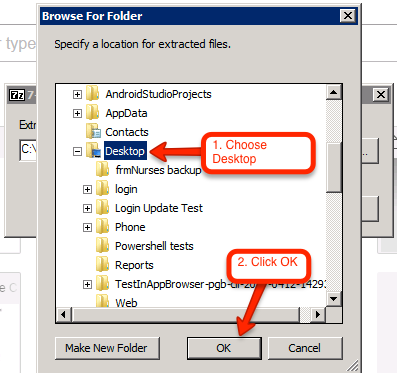Select the Desktop folder label
This screenshot has height=373, width=397.
(x=125, y=151)
